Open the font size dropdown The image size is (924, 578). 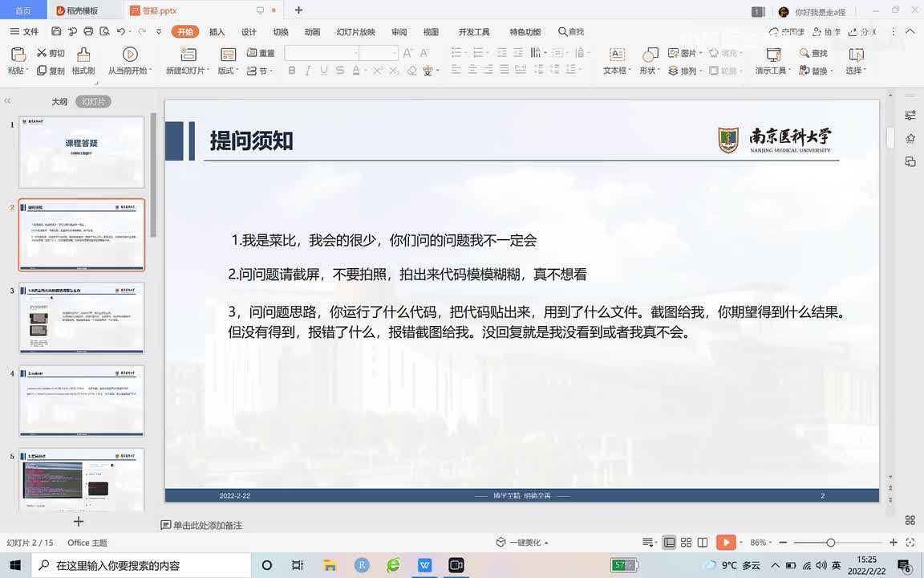[x=395, y=53]
